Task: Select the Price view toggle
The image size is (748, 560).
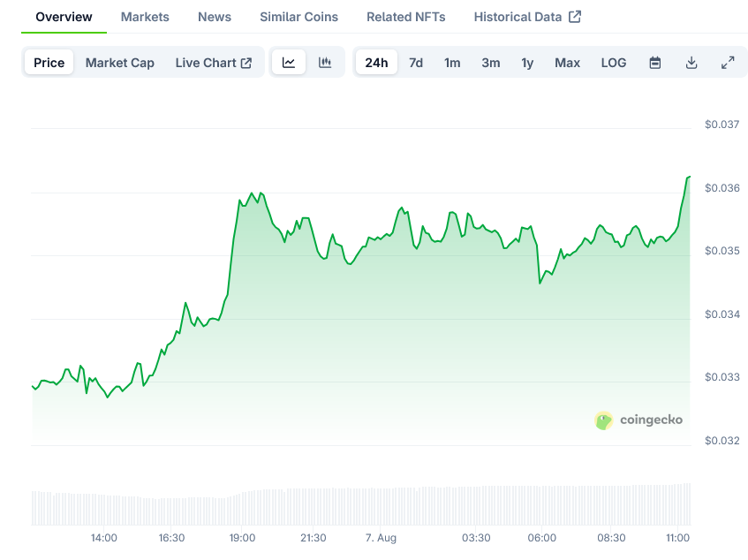Action: click(49, 63)
